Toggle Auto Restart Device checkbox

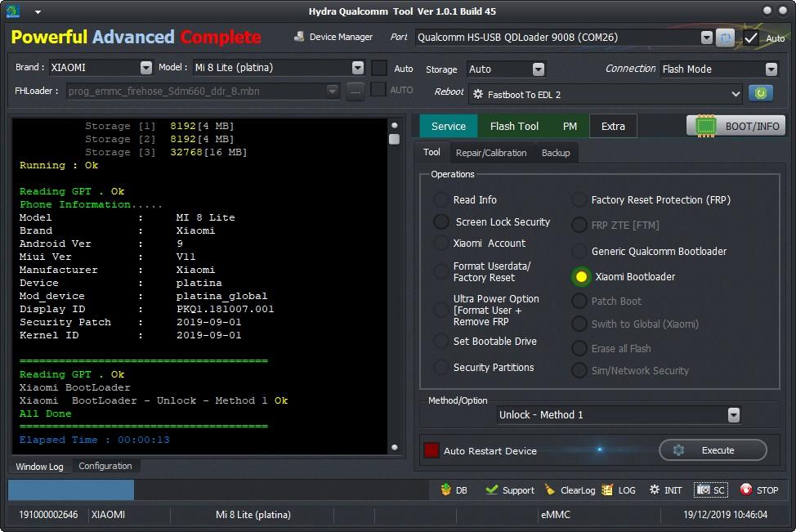tap(432, 450)
